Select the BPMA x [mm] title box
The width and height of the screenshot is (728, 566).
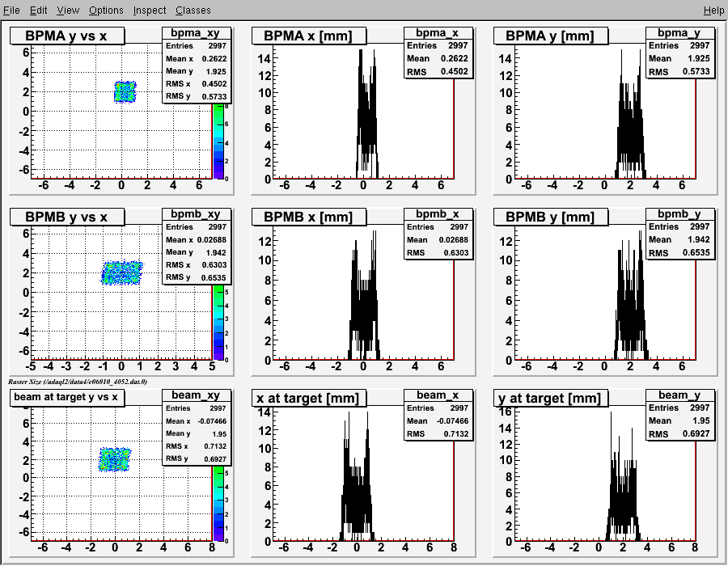[308, 36]
